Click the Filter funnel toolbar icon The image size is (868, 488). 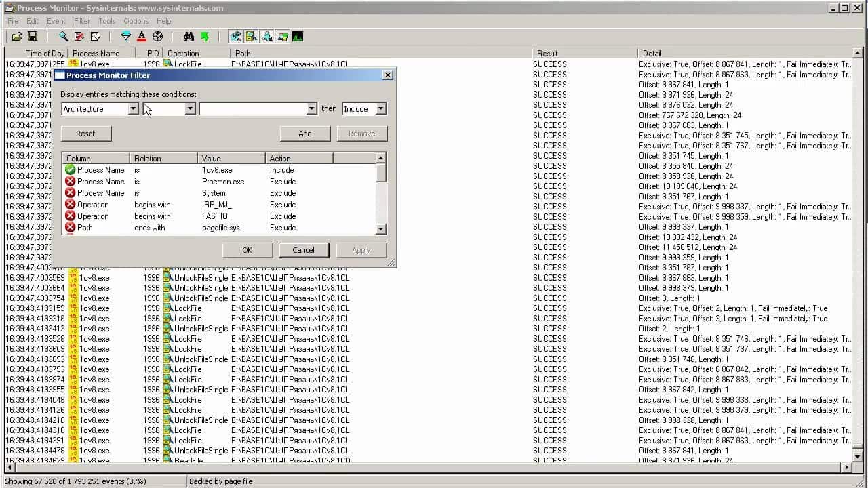125,37
